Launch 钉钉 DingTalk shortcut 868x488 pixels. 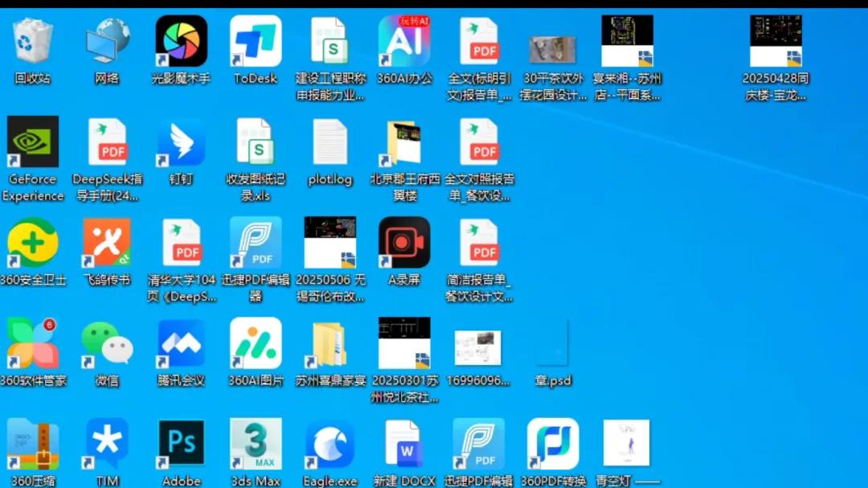point(182,141)
